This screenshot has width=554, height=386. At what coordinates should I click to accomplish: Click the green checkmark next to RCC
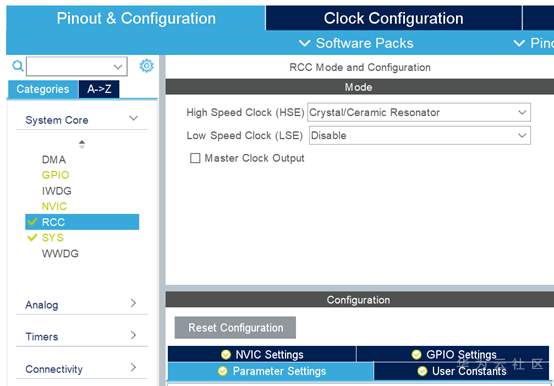point(32,222)
